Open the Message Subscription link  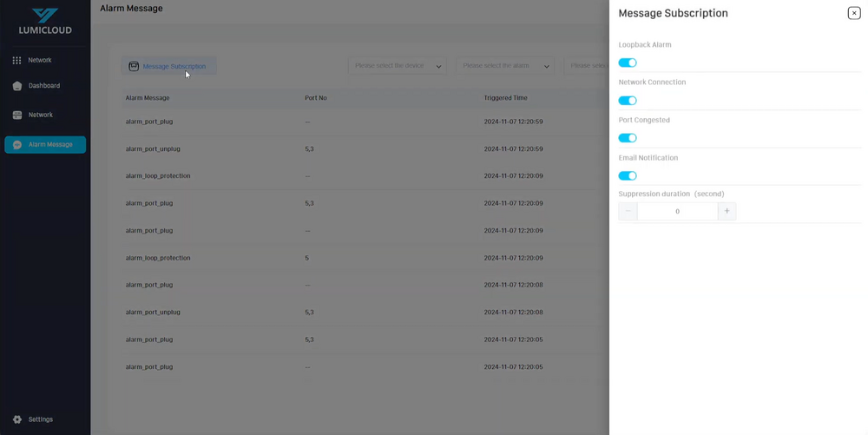click(x=174, y=66)
